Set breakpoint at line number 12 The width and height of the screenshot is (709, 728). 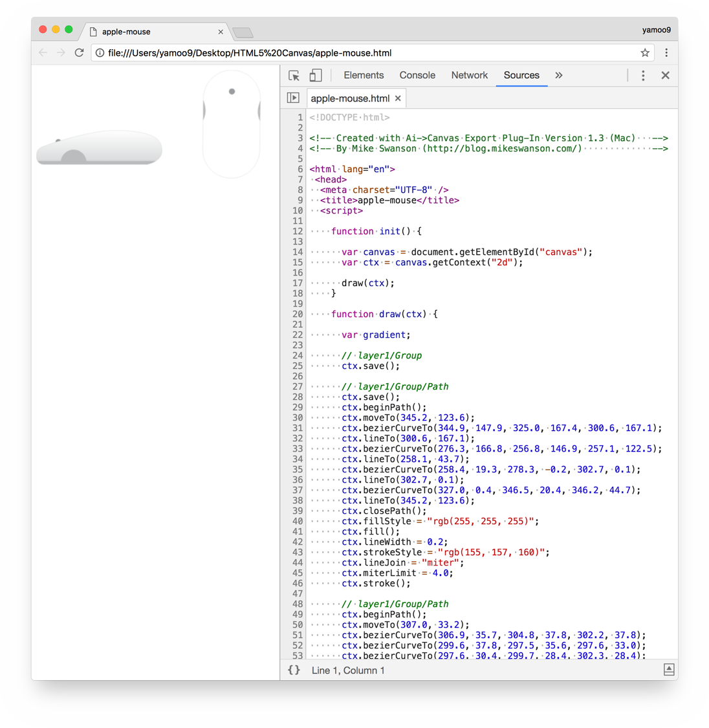point(297,231)
